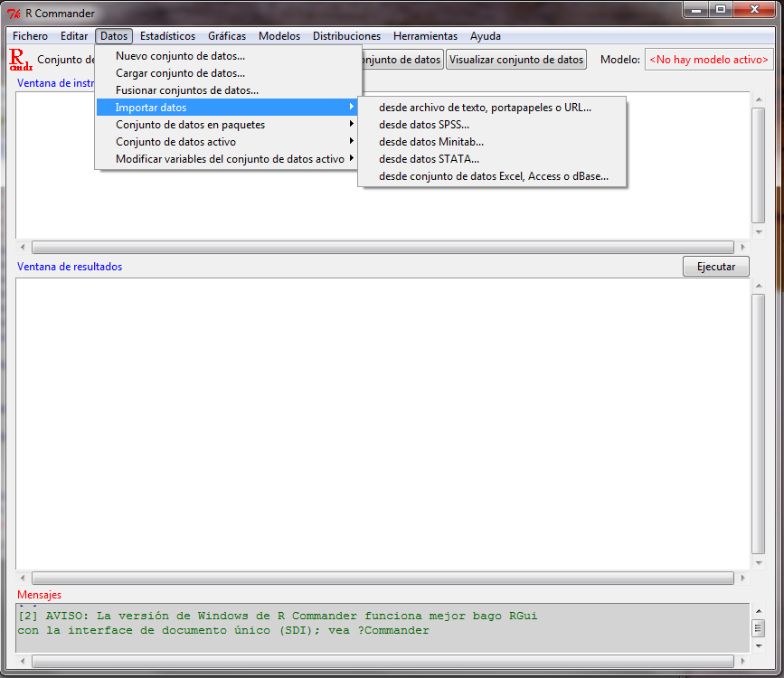This screenshot has height=678, width=784.
Task: Import desde datos SPSS...
Action: [x=492, y=125]
